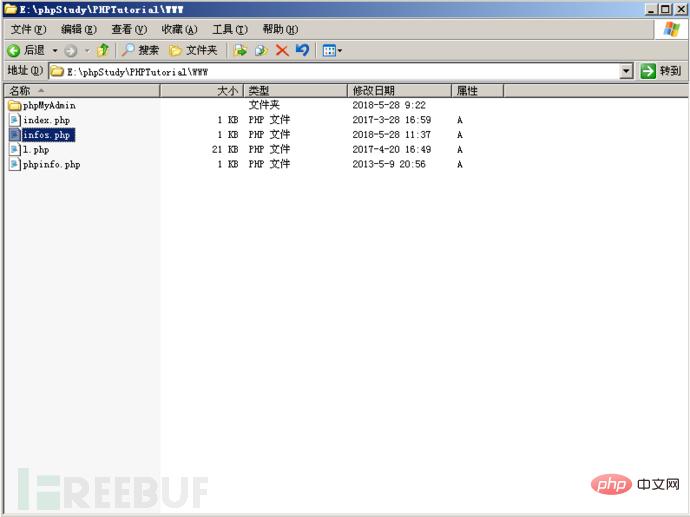This screenshot has width=690, height=517.
Task: Go up one folder level icon
Action: pos(103,50)
